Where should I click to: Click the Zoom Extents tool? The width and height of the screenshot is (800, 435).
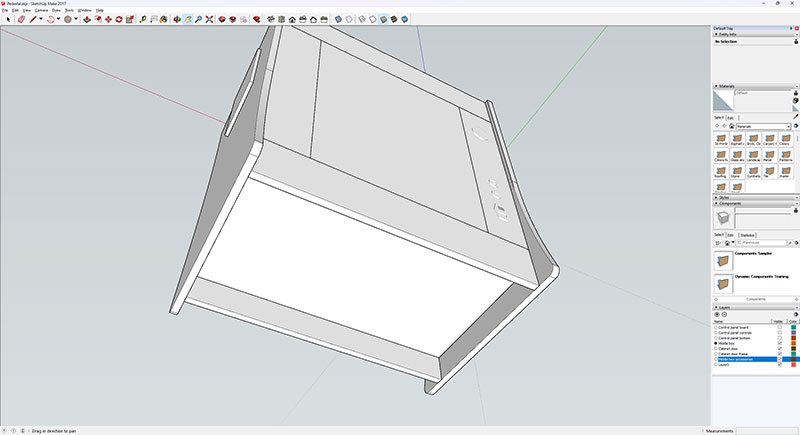(x=209, y=19)
